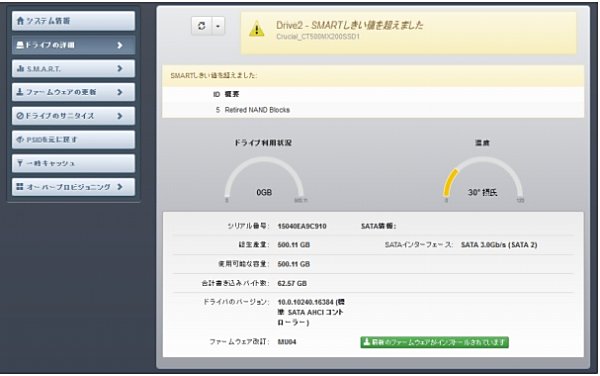Click the ID column header
The image size is (600, 376).
[217, 94]
